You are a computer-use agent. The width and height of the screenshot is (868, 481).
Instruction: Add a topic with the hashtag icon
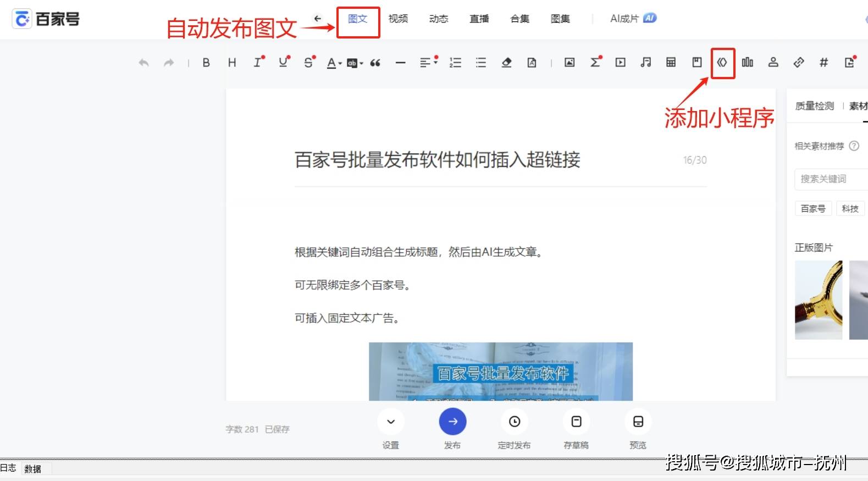[x=823, y=63]
